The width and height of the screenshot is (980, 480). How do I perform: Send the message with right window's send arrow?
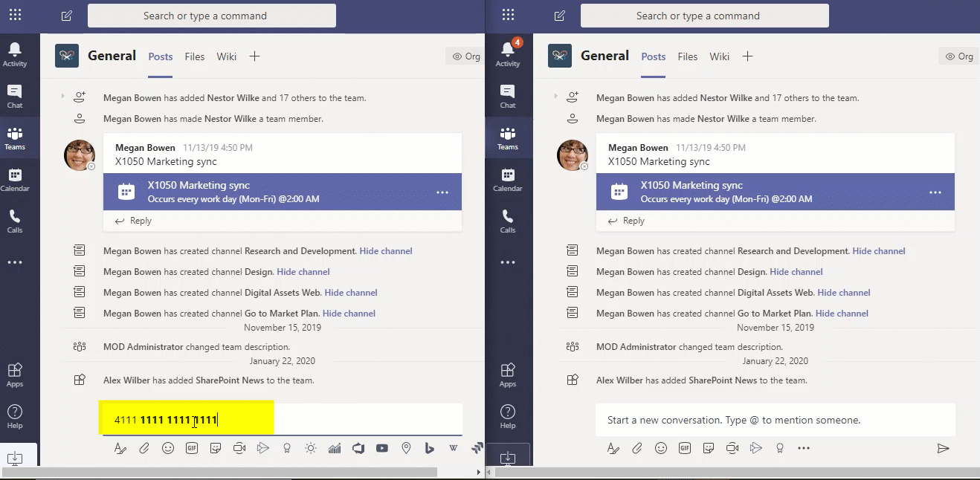pyautogui.click(x=943, y=448)
